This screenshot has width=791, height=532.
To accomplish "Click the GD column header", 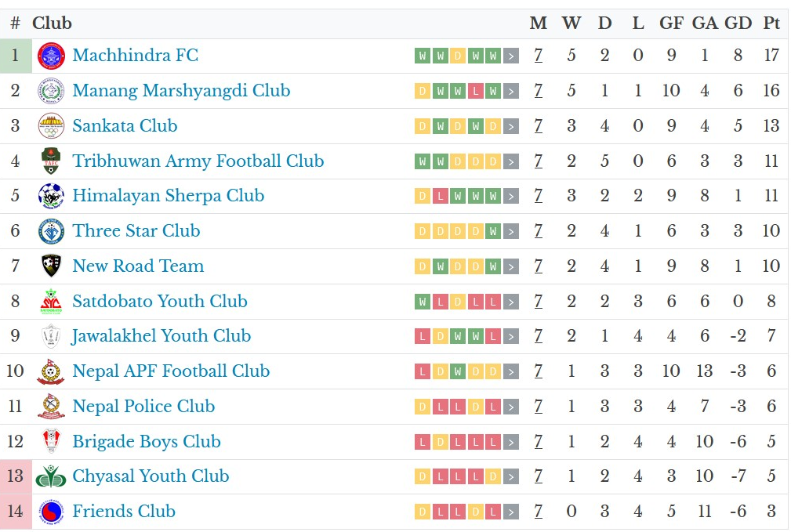I will coord(738,24).
